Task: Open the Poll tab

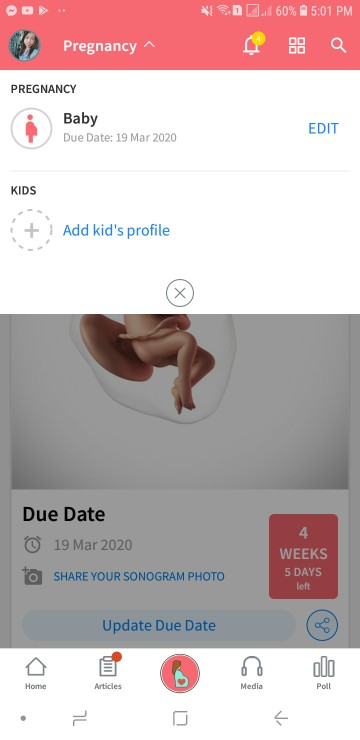Action: pyautogui.click(x=324, y=673)
